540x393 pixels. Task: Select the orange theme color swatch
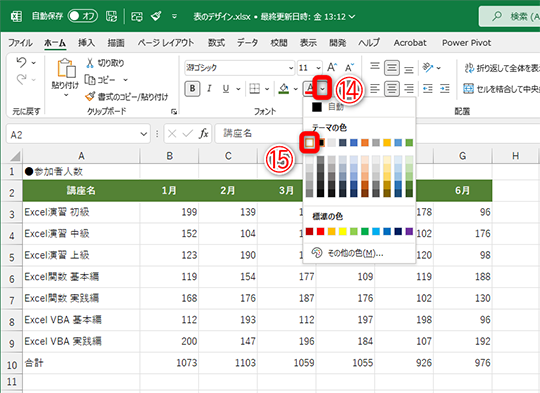pyautogui.click(x=365, y=143)
